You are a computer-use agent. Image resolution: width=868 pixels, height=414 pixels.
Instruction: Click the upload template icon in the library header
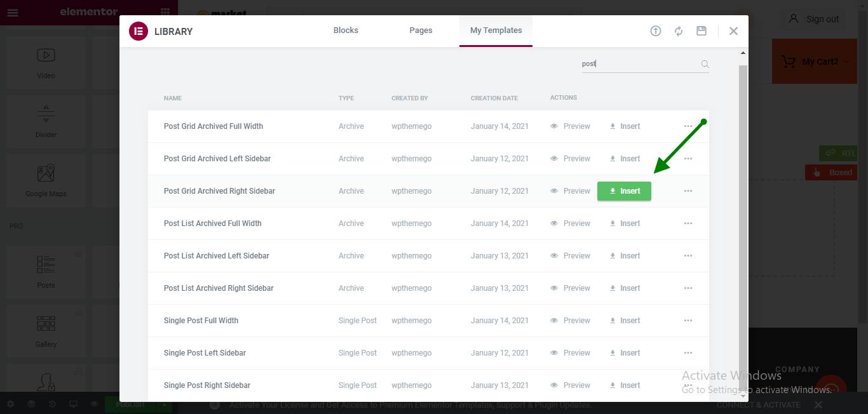click(x=656, y=31)
